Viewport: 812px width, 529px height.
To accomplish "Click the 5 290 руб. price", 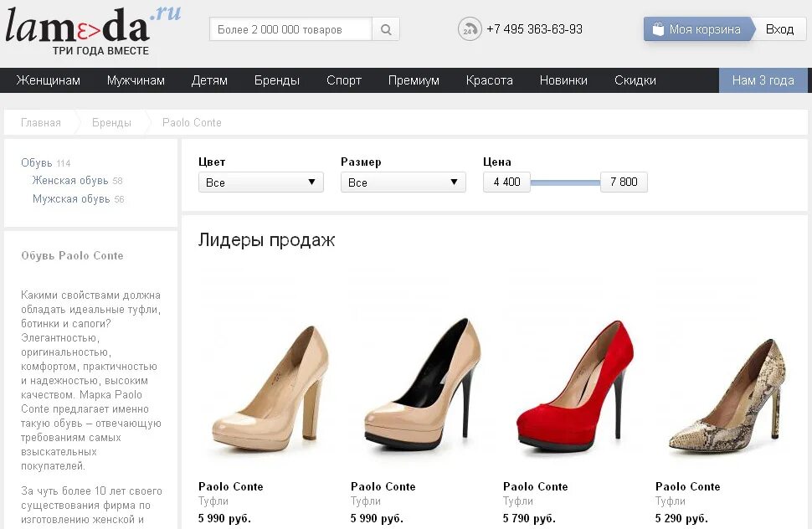I will [681, 518].
